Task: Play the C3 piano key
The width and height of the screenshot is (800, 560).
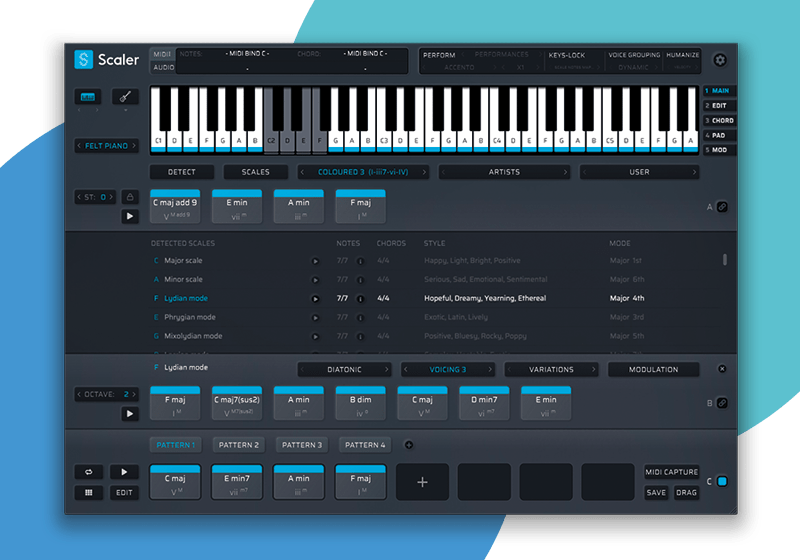Action: (x=384, y=140)
